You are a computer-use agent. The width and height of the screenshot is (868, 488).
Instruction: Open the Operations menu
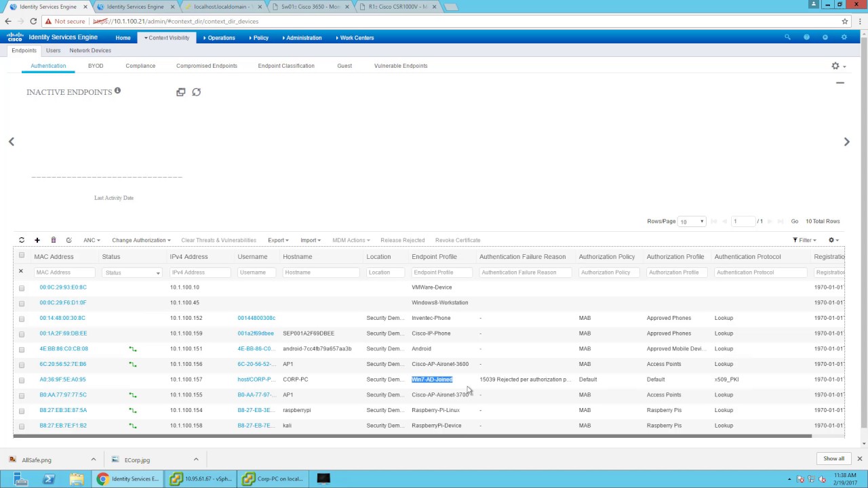219,38
